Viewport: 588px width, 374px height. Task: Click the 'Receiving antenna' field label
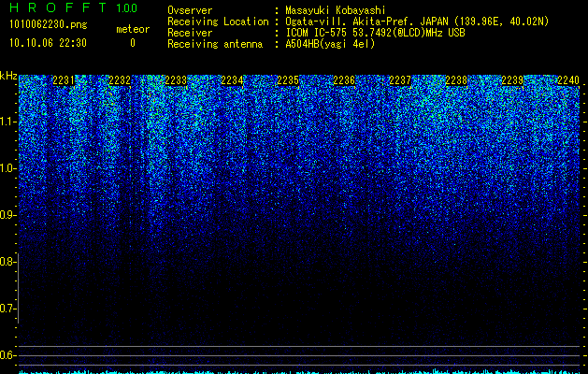tap(215, 44)
